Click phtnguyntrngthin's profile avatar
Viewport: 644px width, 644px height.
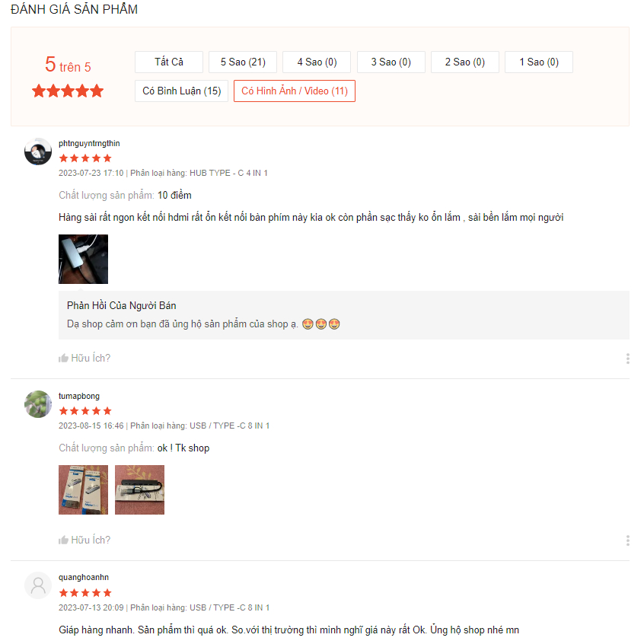(38, 151)
